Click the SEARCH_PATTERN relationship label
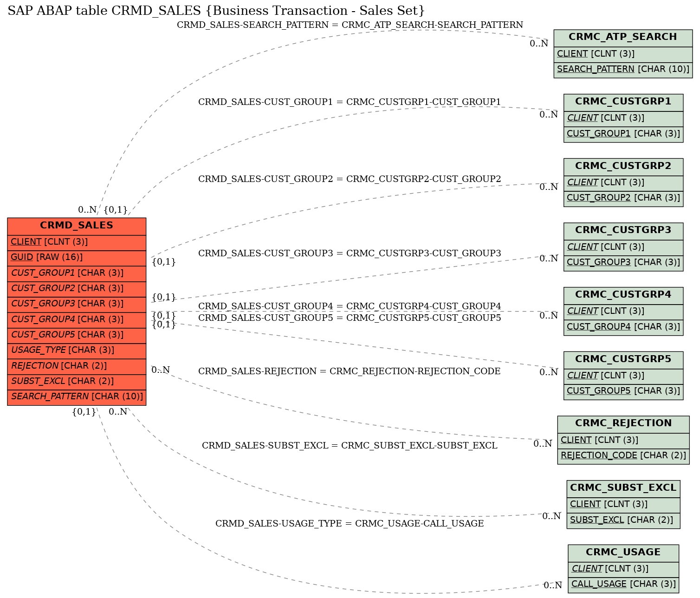 [x=350, y=25]
